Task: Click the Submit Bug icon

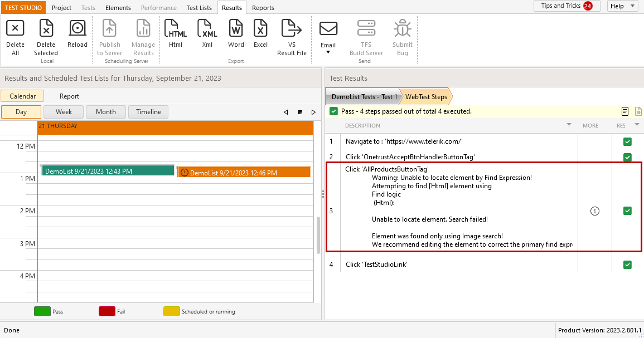Action: coord(403,28)
